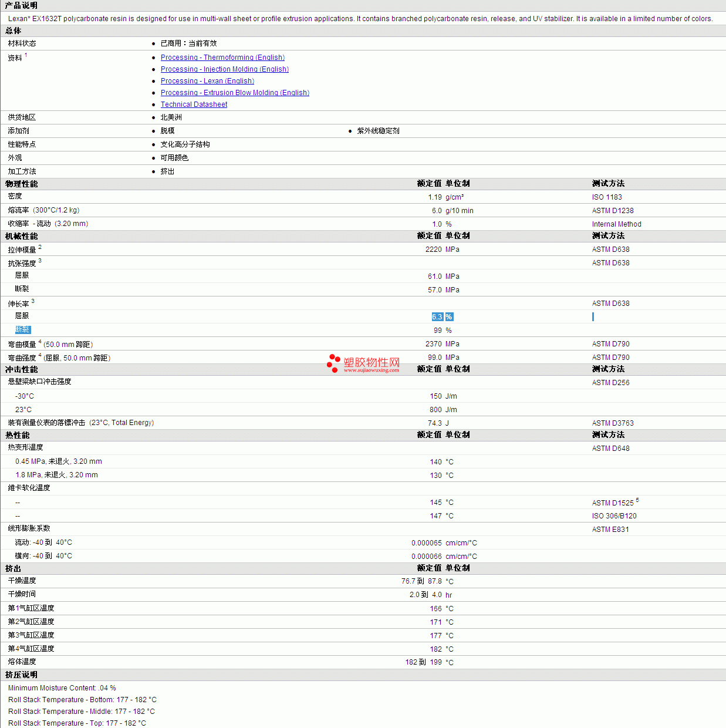
Task: Click ASTM D1525 test method
Action: (x=613, y=503)
